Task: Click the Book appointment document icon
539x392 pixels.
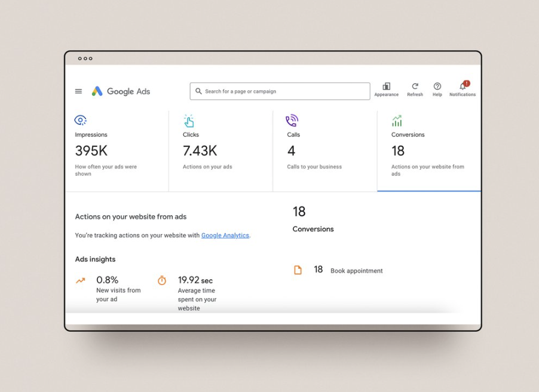Action: [298, 270]
